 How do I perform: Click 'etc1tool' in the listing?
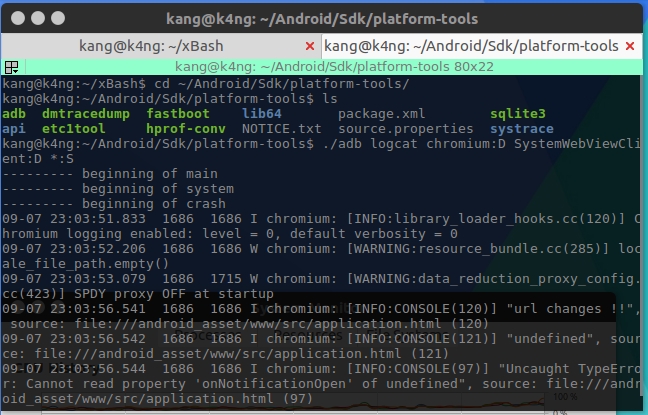pos(74,129)
